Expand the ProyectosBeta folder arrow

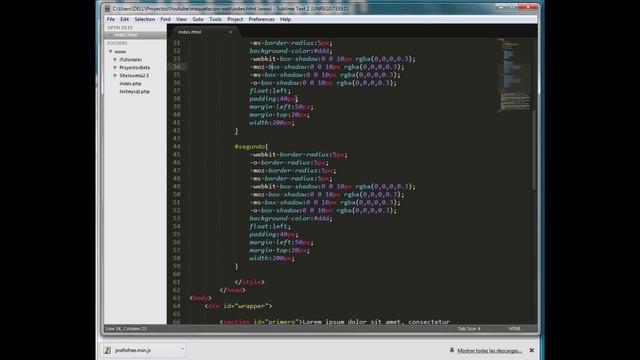point(115,67)
